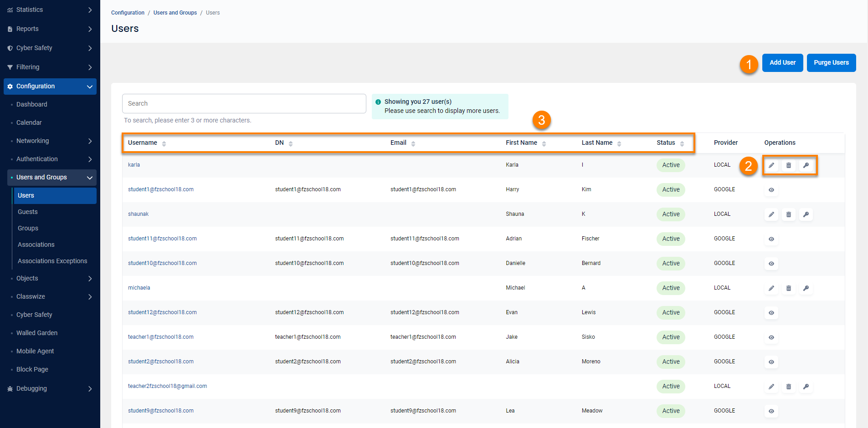Click into the Search users field
Screen dimensions: 868x428
pyautogui.click(x=244, y=104)
